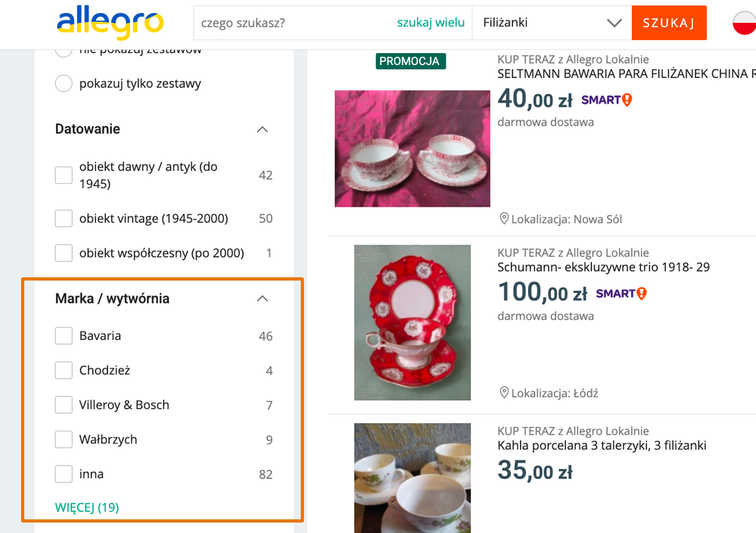Viewport: 756px width, 533px height.
Task: Tick the Bavaria brand checkbox
Action: click(x=64, y=335)
